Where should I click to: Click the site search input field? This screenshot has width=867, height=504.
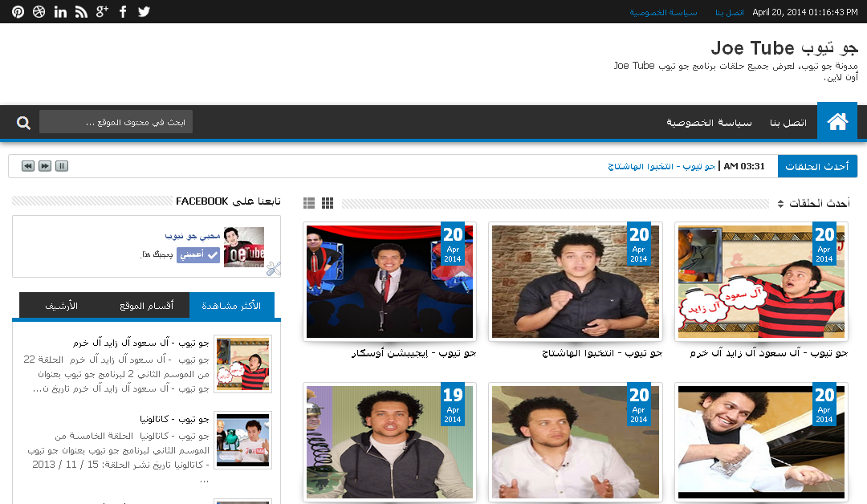point(116,122)
